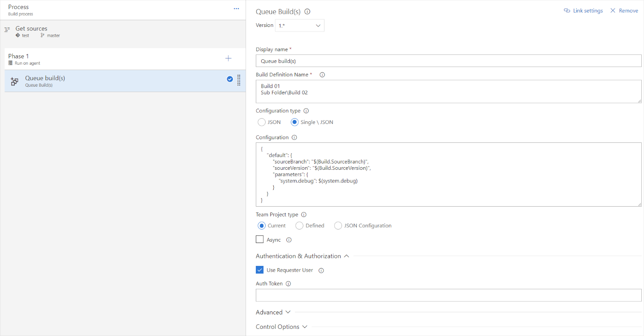Open the ellipsis menu on the Process panel
This screenshot has height=336, width=644.
236,8
